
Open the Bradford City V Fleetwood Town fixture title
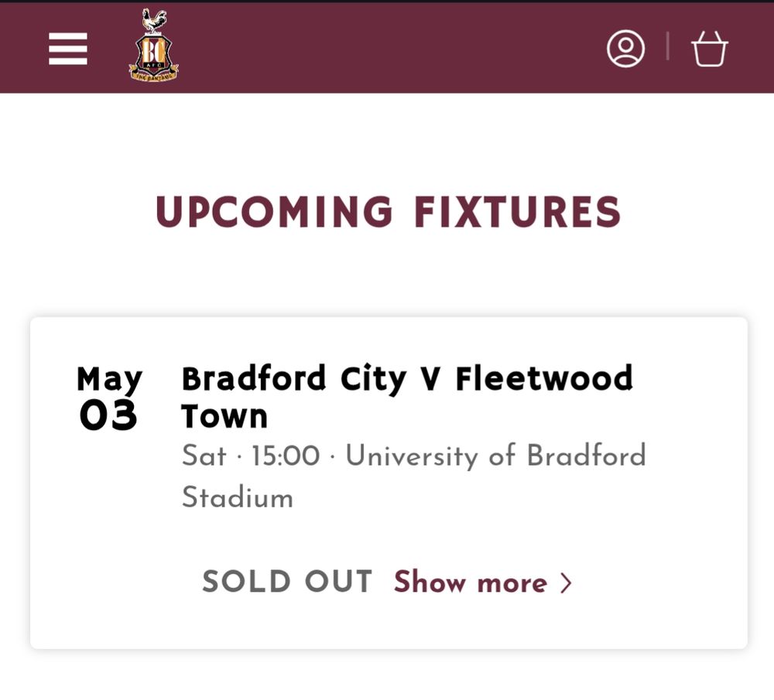[407, 397]
